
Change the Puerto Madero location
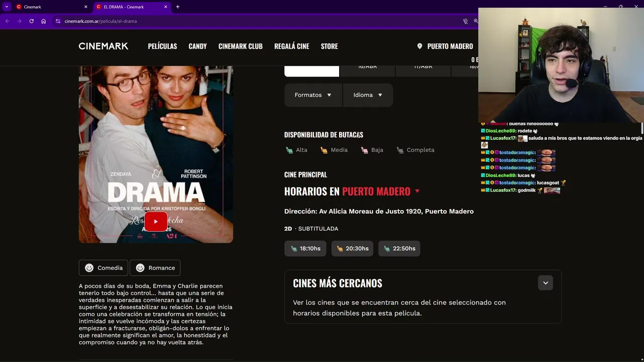[450, 46]
